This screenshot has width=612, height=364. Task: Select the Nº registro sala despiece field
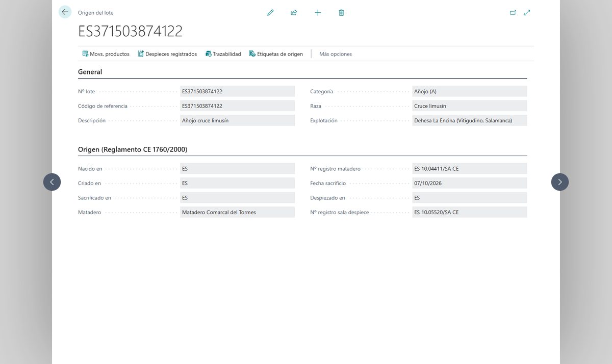click(x=470, y=212)
